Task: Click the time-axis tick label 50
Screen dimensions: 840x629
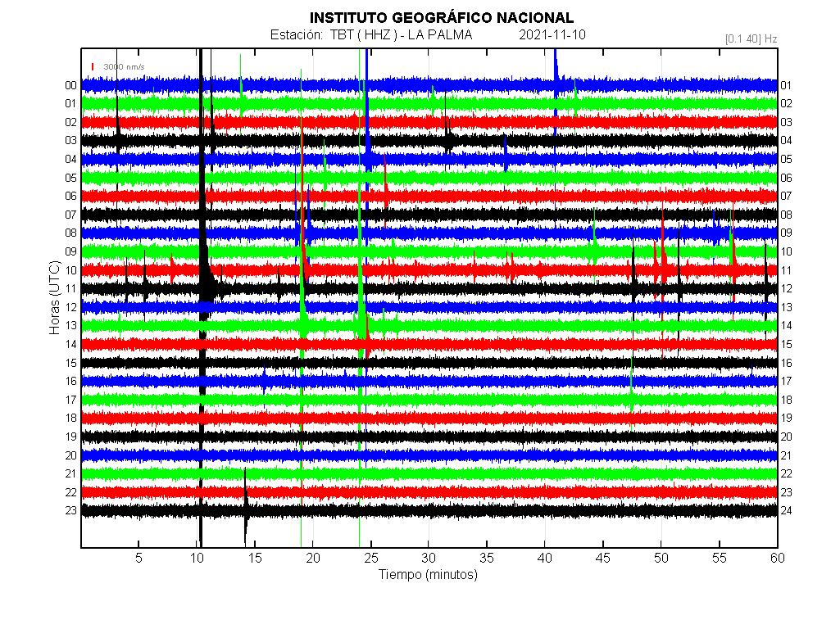Action: 661,558
